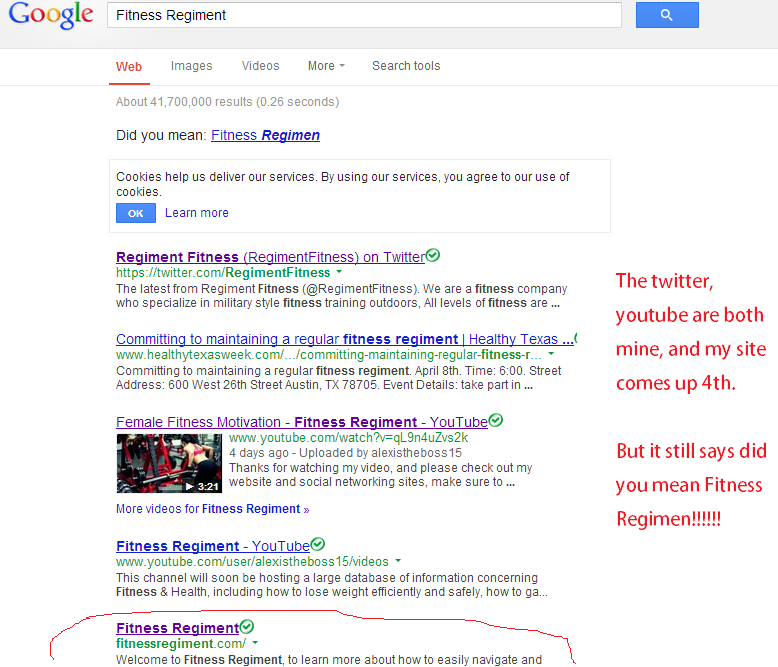Switch to the Images tab
This screenshot has width=778, height=667.
(192, 66)
